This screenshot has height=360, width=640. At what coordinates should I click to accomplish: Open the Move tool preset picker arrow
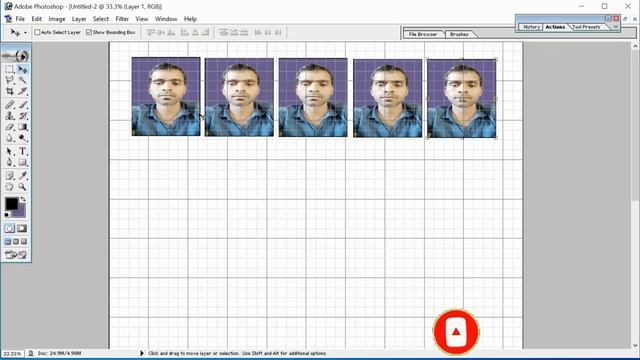(x=25, y=33)
